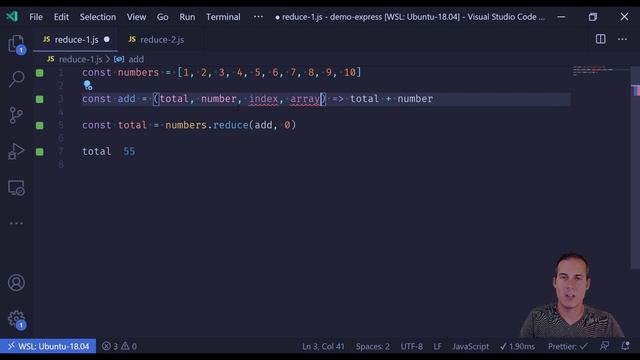Click the errors and warnings count indicator
The height and width of the screenshot is (360, 640).
point(119,347)
